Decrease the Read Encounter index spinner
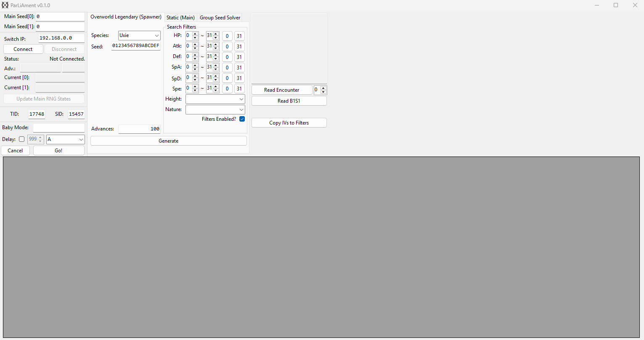The width and height of the screenshot is (644, 340). [323, 92]
